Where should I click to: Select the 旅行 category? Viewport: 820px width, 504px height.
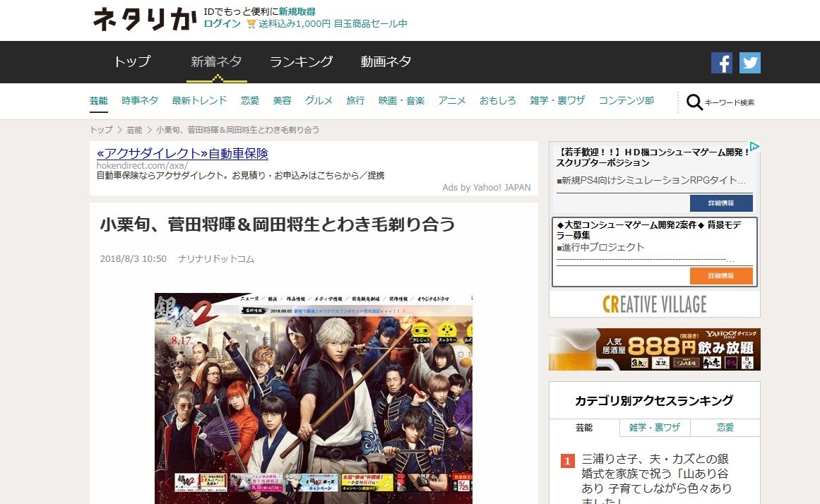tap(355, 100)
